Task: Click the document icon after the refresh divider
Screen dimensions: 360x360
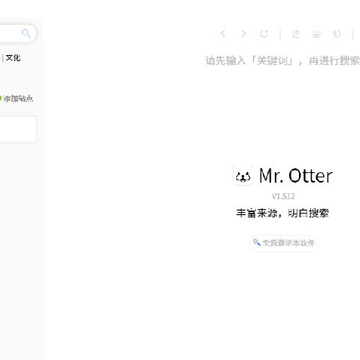Action: (296, 34)
